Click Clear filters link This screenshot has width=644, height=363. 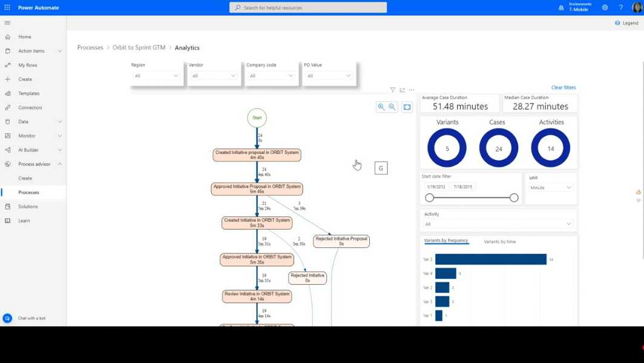click(563, 87)
